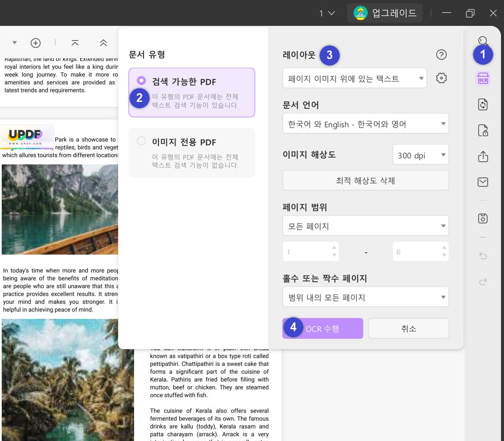504x441 pixels.
Task: Minimize the UPDF window
Action: pyautogui.click(x=447, y=13)
